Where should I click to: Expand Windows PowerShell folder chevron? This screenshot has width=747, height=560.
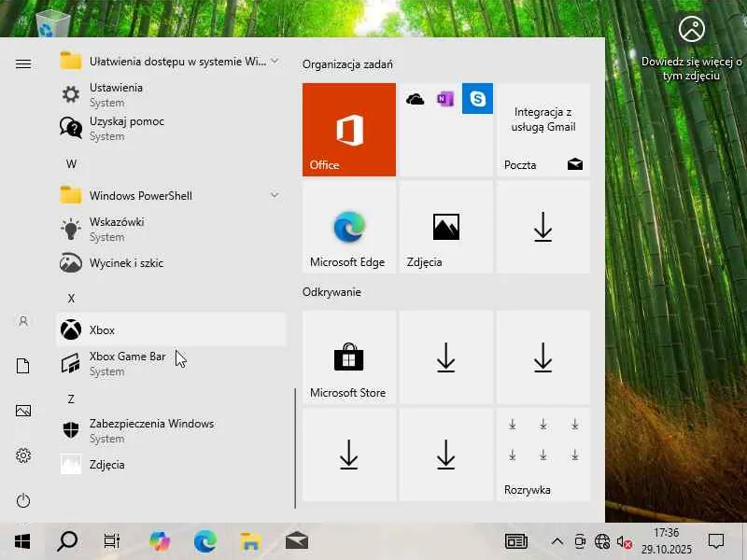coord(275,195)
